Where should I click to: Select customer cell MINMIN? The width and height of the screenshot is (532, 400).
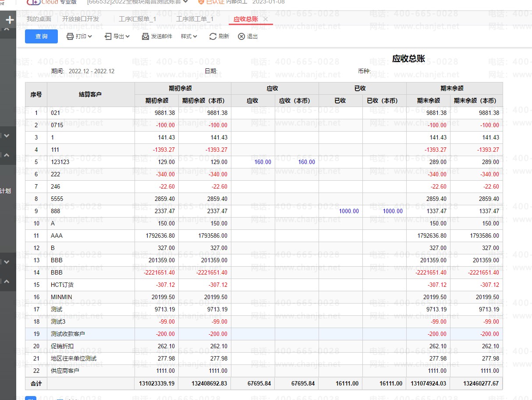point(91,297)
